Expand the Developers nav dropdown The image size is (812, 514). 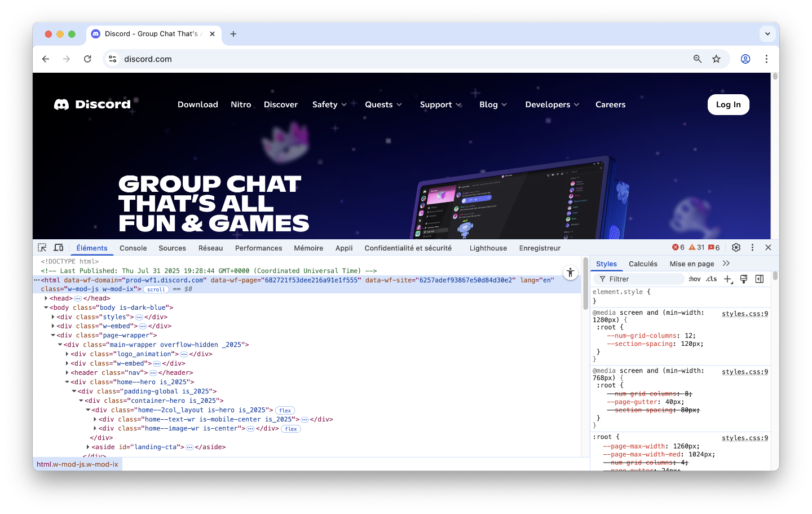pos(553,104)
